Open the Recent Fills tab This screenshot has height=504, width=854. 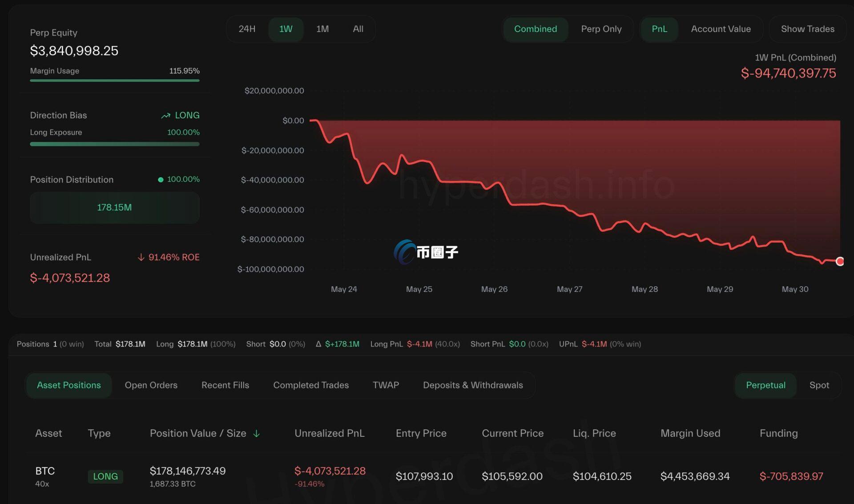(225, 385)
